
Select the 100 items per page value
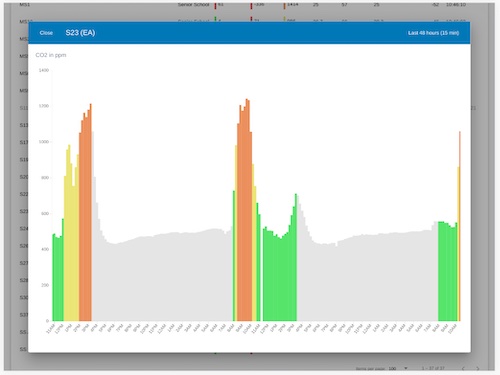[392, 368]
